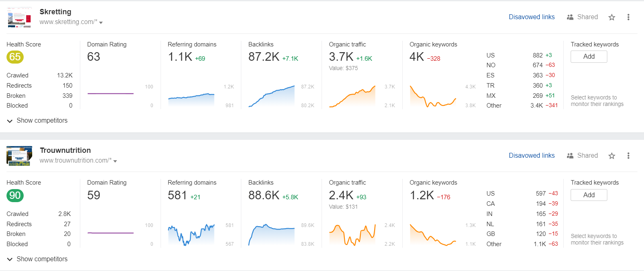This screenshot has width=644, height=271.
Task: Open Disavowed links for Trouwnutrition
Action: [532, 156]
